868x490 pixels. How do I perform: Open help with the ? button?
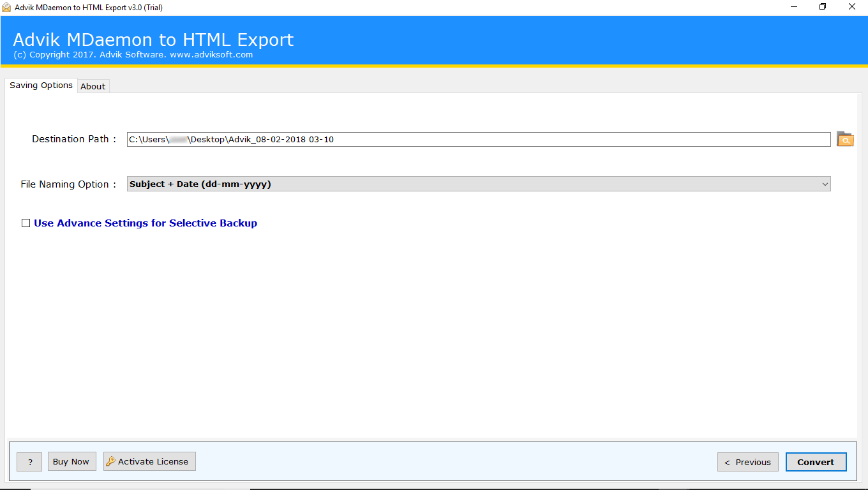coord(29,462)
